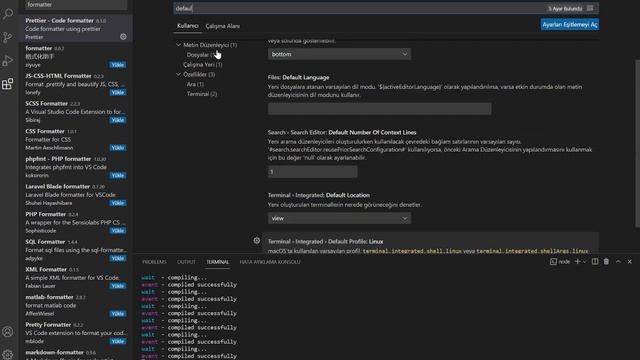Install the formatter extension by ziyuye
This screenshot has height=360, width=640.
pos(118,65)
